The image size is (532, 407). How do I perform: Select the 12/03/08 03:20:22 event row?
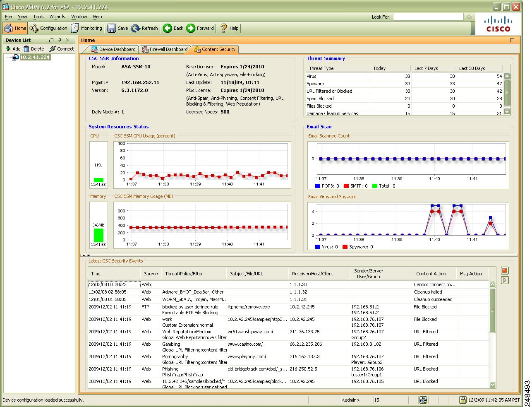(x=288, y=284)
